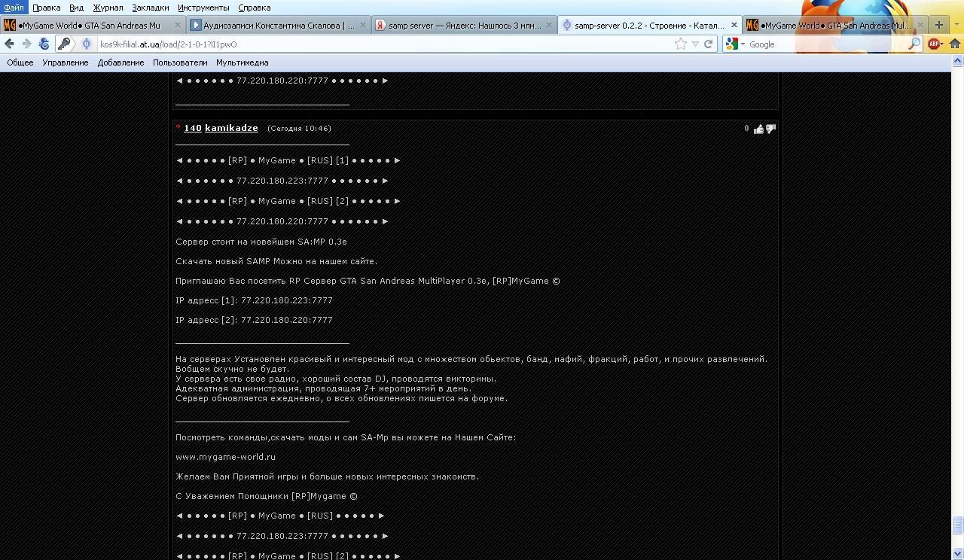Click the blue swirl icon beside forward arrow
This screenshot has width=964, height=560.
click(44, 44)
